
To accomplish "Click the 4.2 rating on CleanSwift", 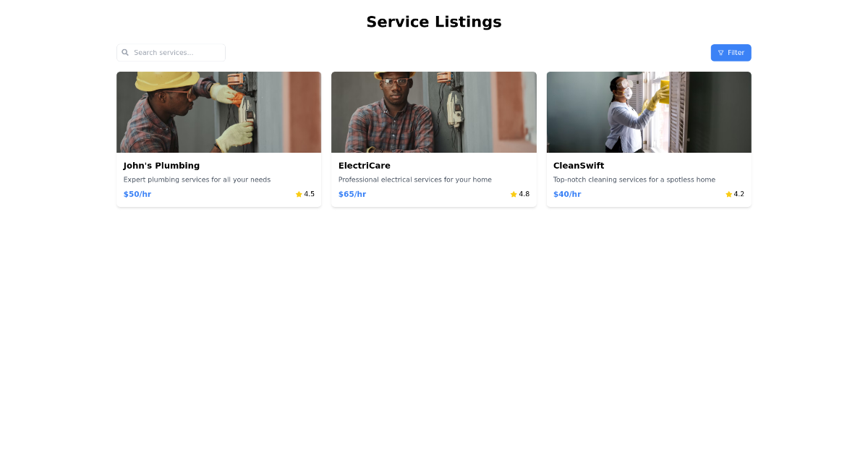I will click(x=739, y=194).
